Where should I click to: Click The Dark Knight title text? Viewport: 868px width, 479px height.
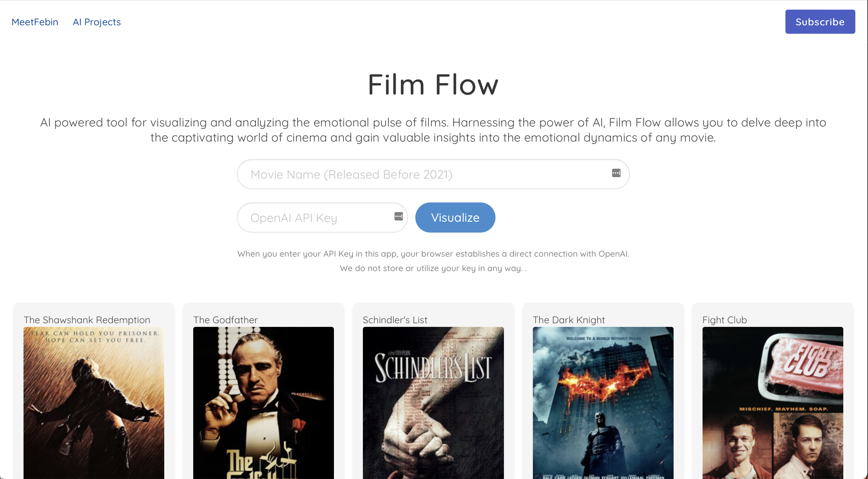coord(568,320)
